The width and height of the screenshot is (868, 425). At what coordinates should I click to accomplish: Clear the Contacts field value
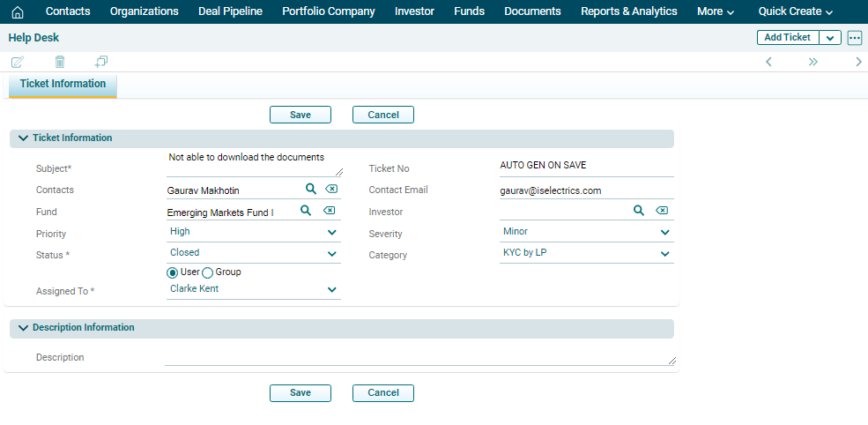(x=330, y=190)
